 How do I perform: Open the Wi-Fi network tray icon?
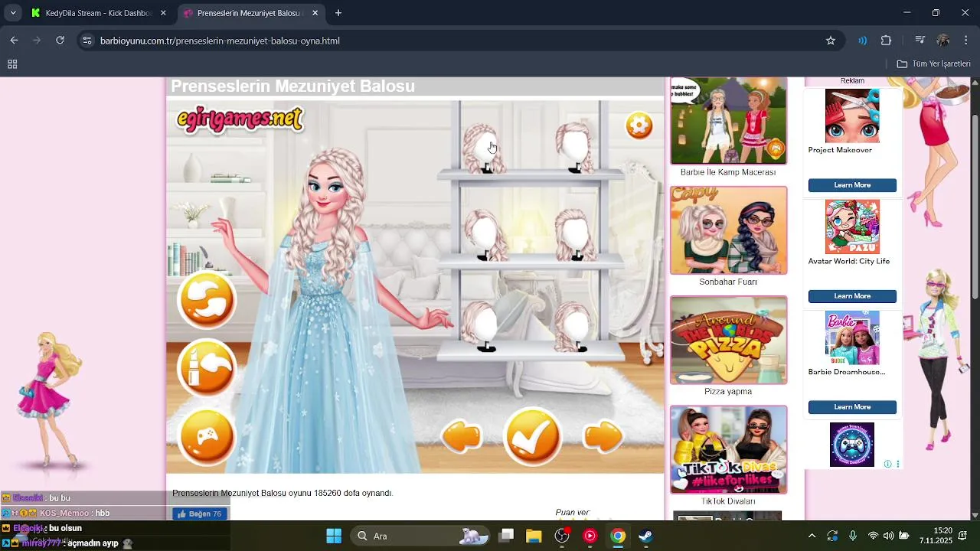click(x=873, y=536)
